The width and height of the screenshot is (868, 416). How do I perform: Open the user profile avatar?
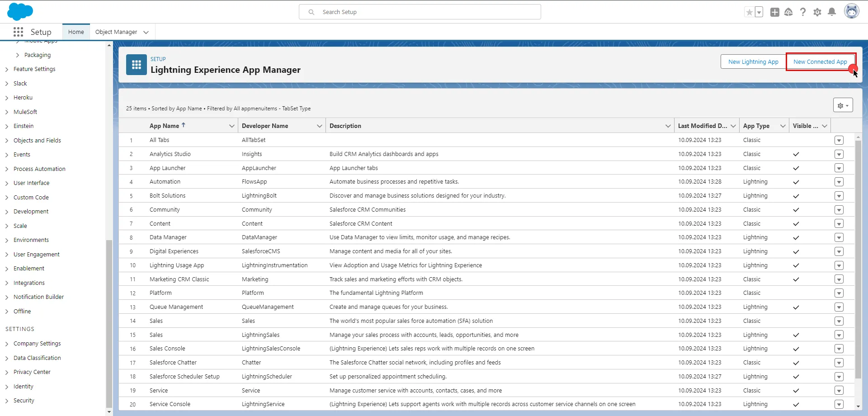[x=852, y=11]
